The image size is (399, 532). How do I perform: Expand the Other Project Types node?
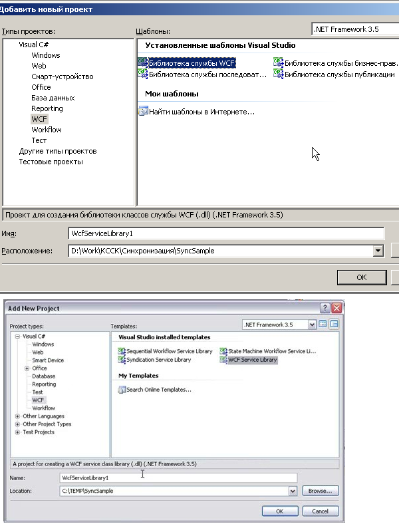coord(17,424)
